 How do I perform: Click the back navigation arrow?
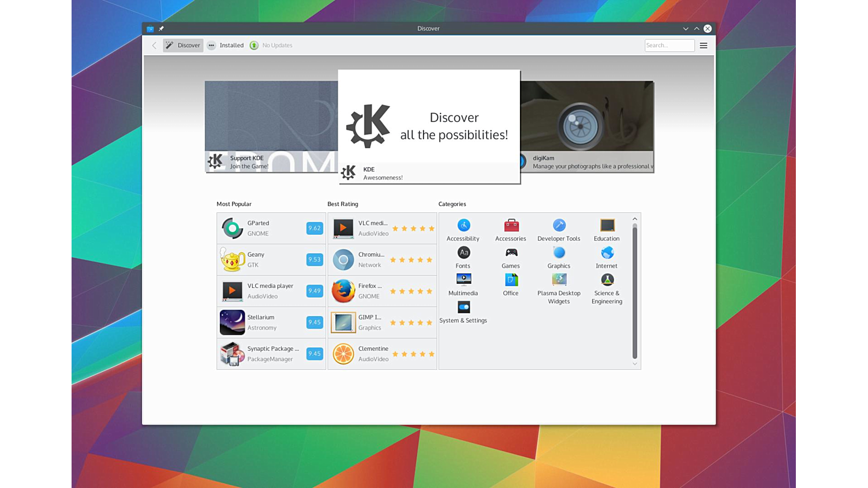[x=154, y=46]
